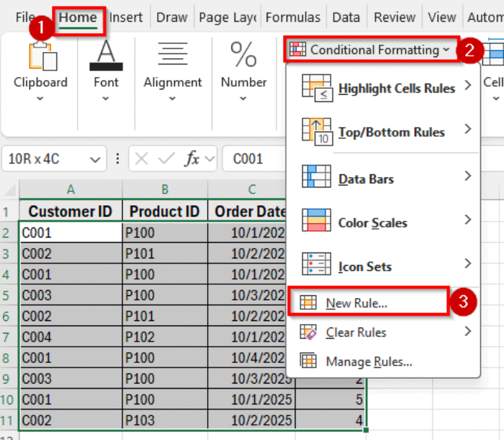Click the New Rule grid icon
The image size is (504, 440).
click(308, 303)
